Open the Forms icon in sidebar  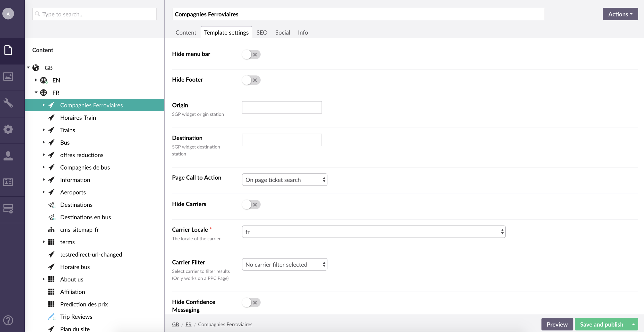click(x=8, y=209)
